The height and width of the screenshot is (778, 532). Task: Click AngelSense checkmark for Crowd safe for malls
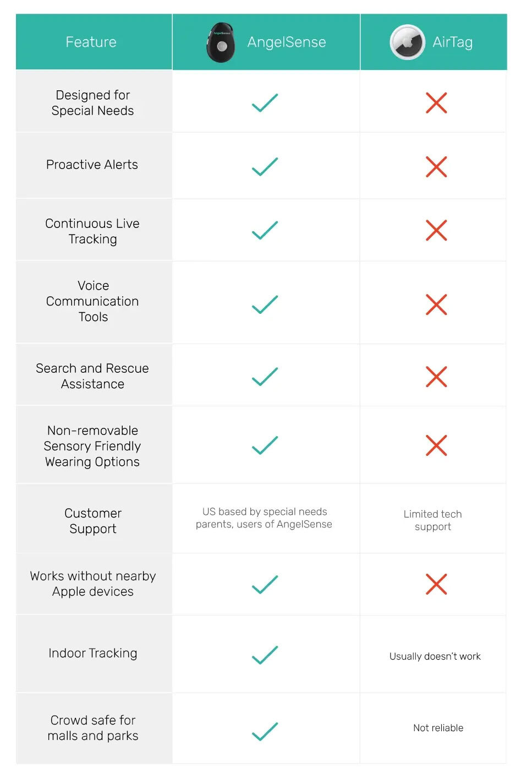click(265, 731)
